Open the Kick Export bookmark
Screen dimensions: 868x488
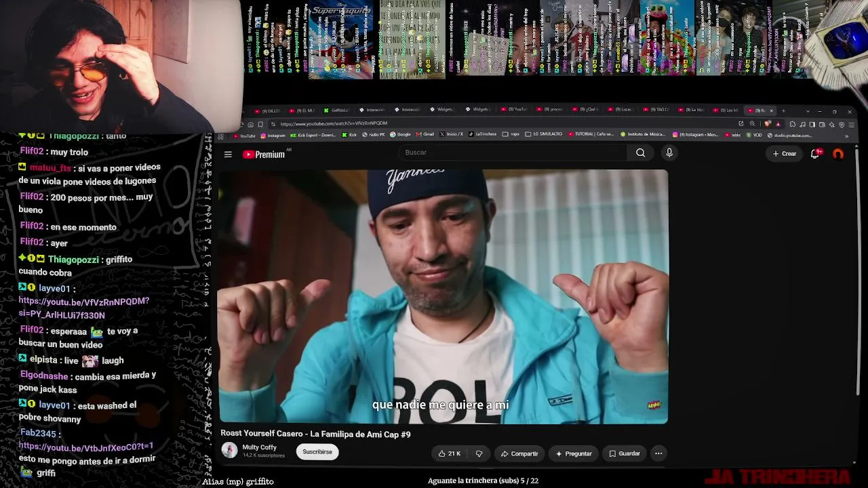(312, 135)
